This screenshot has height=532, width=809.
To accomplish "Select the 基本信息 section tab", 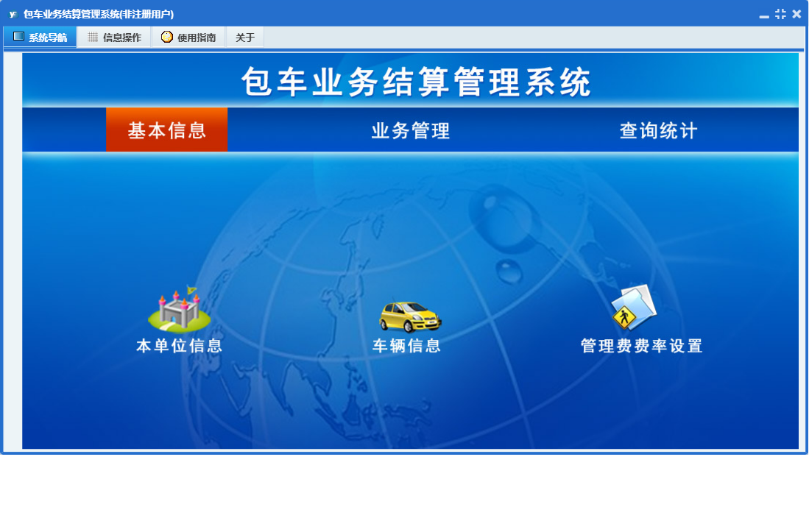I will [166, 130].
